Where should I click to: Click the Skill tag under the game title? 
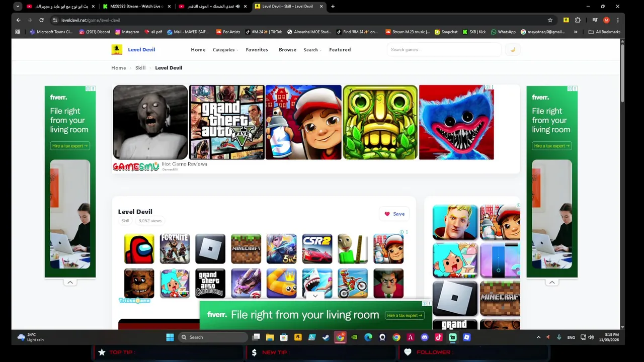point(125,221)
